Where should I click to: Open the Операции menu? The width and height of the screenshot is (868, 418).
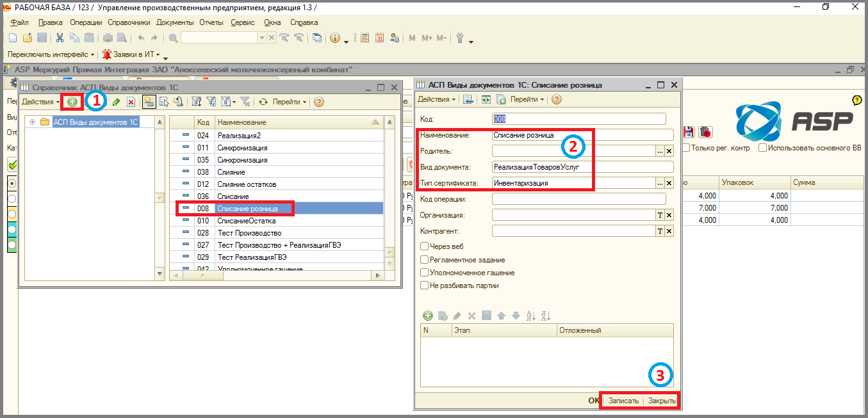pyautogui.click(x=86, y=22)
